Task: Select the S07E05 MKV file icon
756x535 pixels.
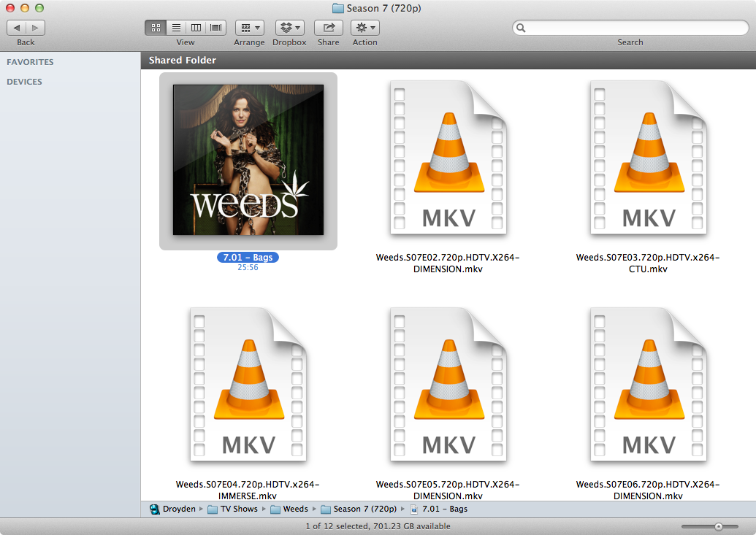Action: pos(448,385)
